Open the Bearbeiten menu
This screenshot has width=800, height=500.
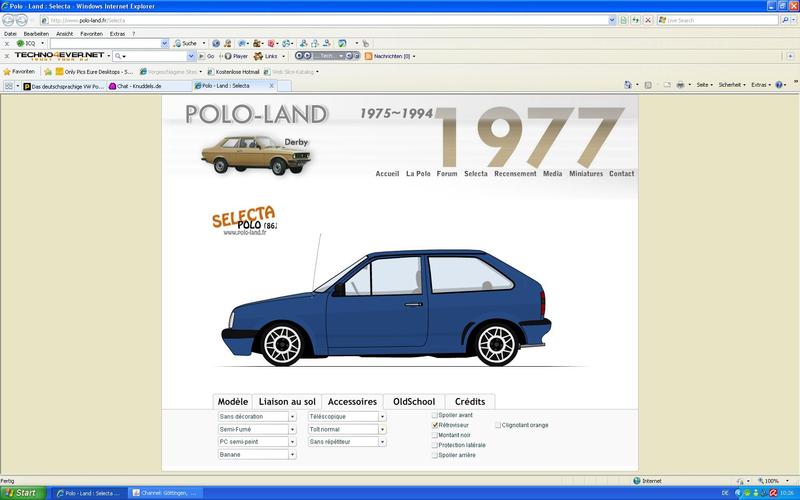coord(36,34)
